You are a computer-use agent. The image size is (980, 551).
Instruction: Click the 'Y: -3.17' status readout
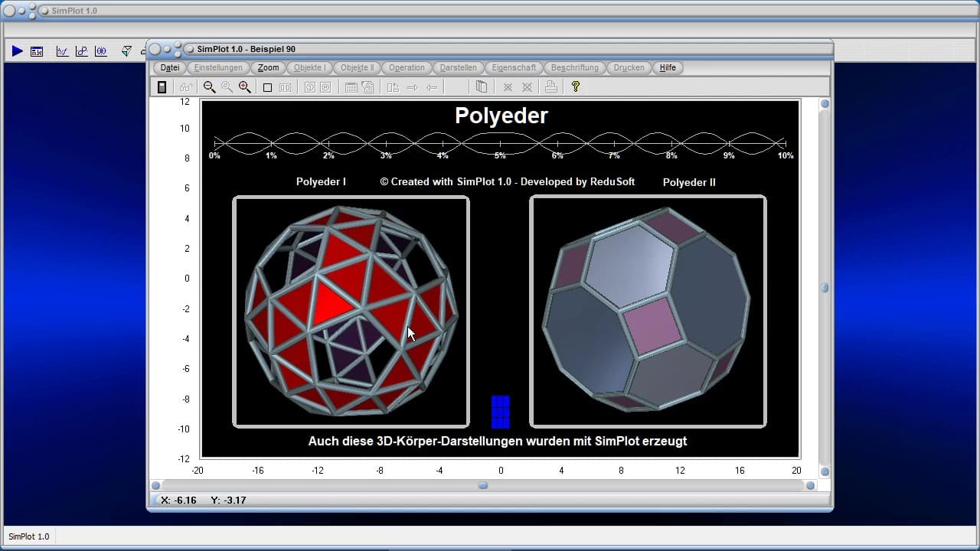[x=228, y=500]
